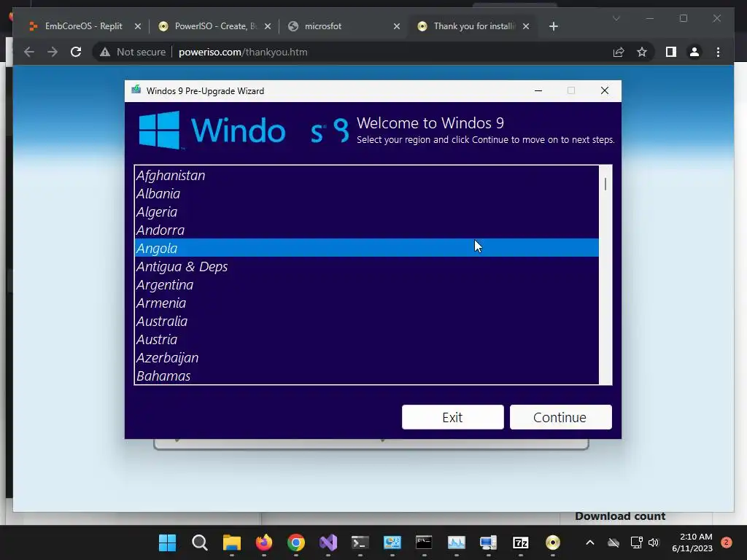Select Armenia in the region list

tap(367, 303)
